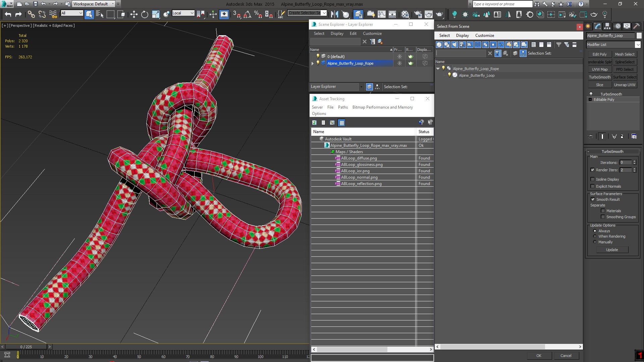
Task: Toggle the Percent Snap icon
Action: coord(258,14)
